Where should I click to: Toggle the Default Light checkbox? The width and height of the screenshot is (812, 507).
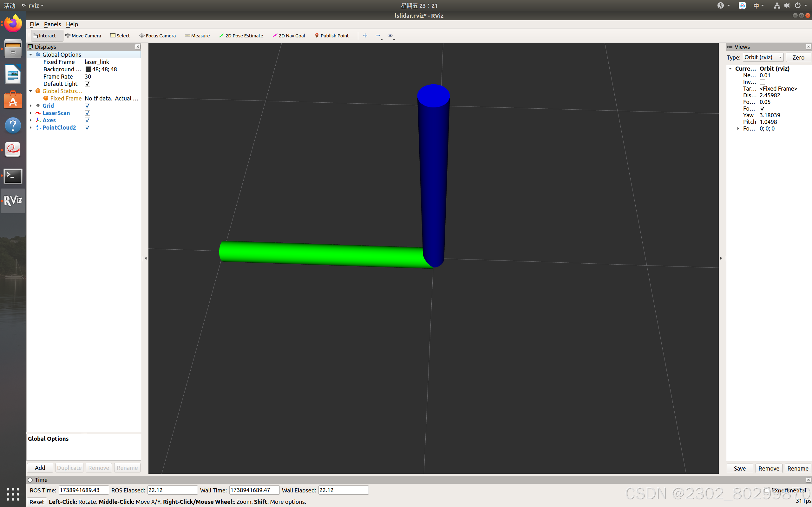[87, 84]
